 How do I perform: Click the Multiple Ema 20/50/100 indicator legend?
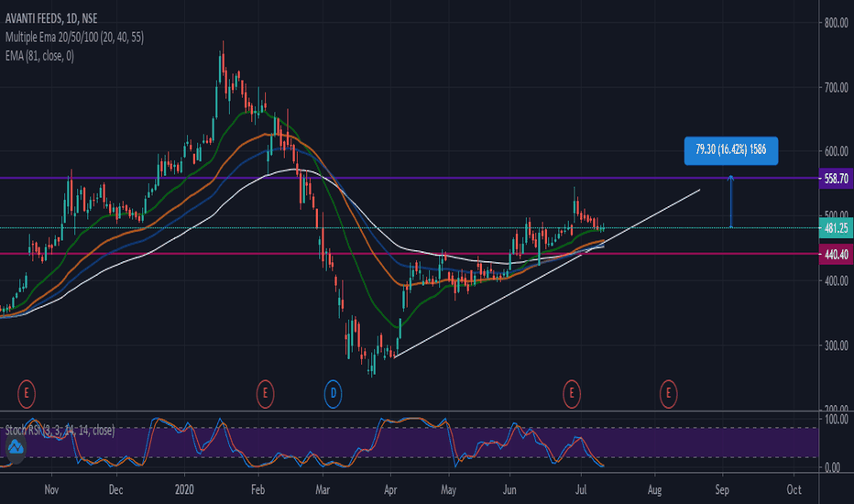point(74,37)
